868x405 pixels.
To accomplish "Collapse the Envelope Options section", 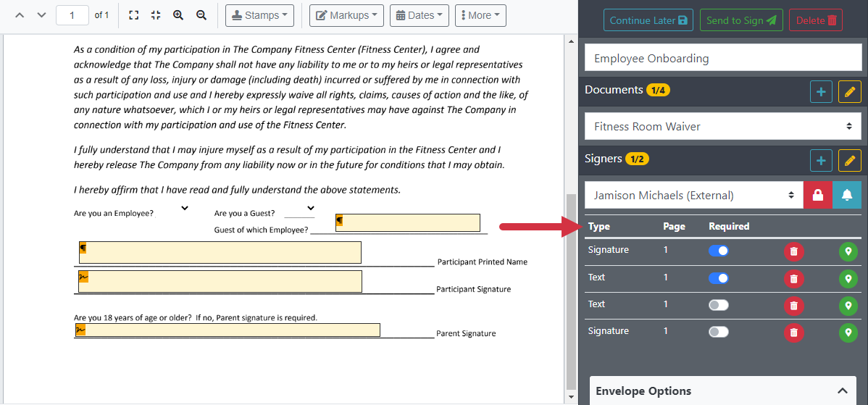I will click(842, 391).
